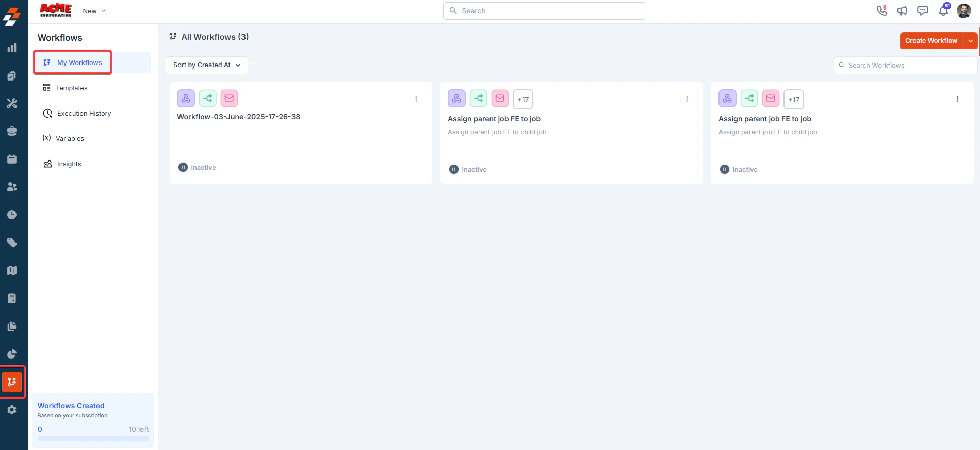Open the Workflow-03-June-2025-17-26-38 title
Image resolution: width=980 pixels, height=450 pixels.
pyautogui.click(x=239, y=117)
